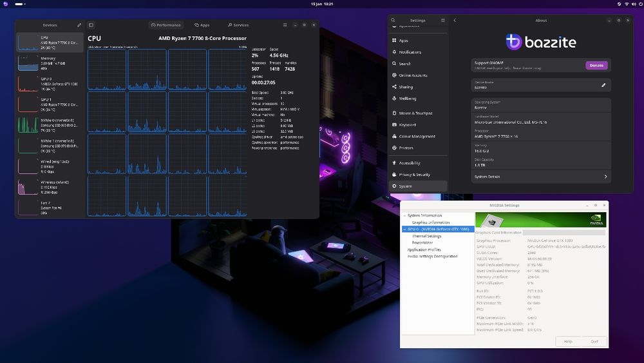Image resolution: width=644 pixels, height=363 pixels.
Task: Open Mouse & Touchpad settings
Action: tap(418, 113)
